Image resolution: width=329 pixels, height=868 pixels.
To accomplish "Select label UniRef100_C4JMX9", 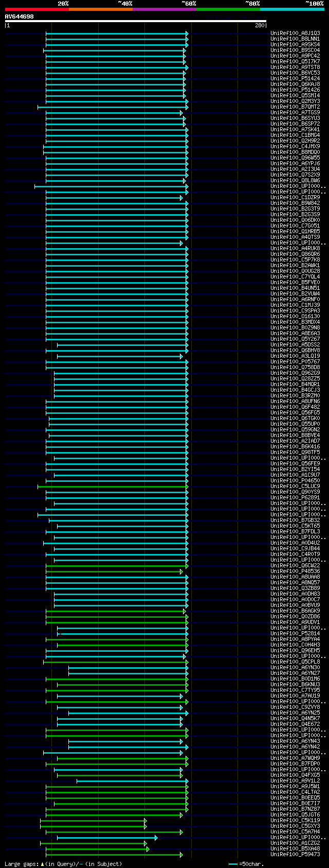I will (x=295, y=147).
